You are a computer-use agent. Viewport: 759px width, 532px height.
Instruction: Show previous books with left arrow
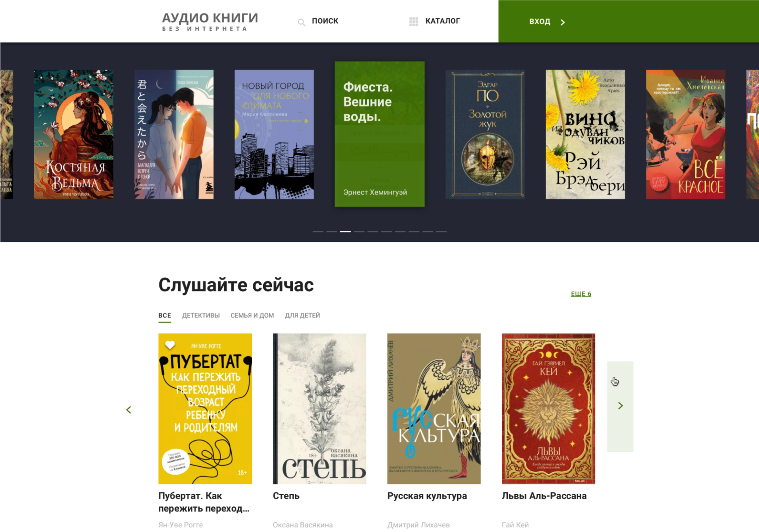point(129,410)
